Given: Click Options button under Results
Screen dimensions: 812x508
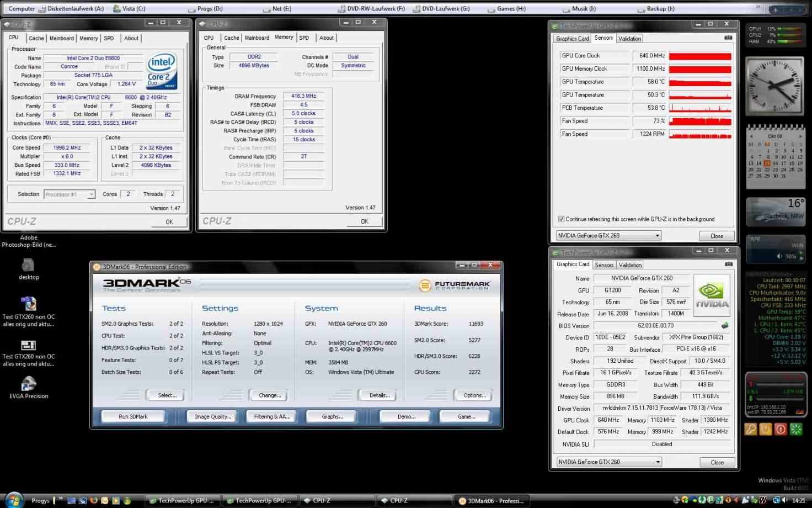Looking at the screenshot, I should point(474,395).
